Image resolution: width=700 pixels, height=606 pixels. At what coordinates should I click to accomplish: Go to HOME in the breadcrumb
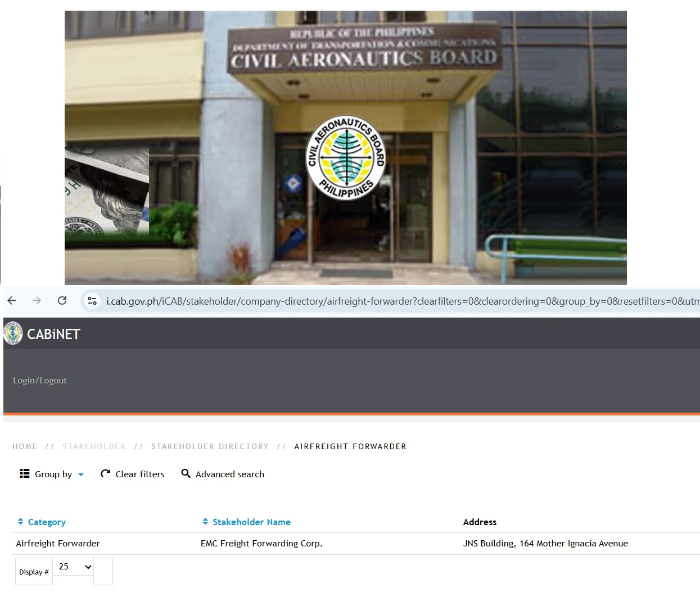[25, 446]
